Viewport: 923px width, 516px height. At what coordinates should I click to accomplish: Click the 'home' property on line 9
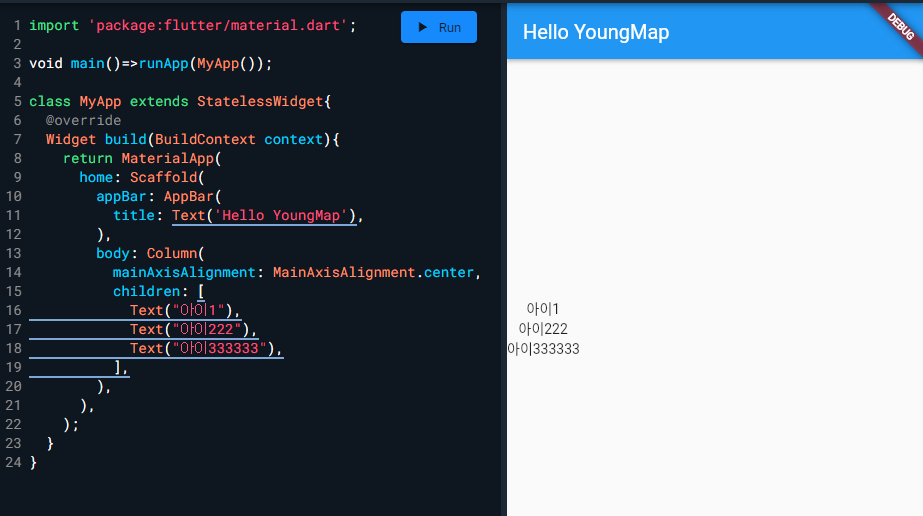pos(96,177)
